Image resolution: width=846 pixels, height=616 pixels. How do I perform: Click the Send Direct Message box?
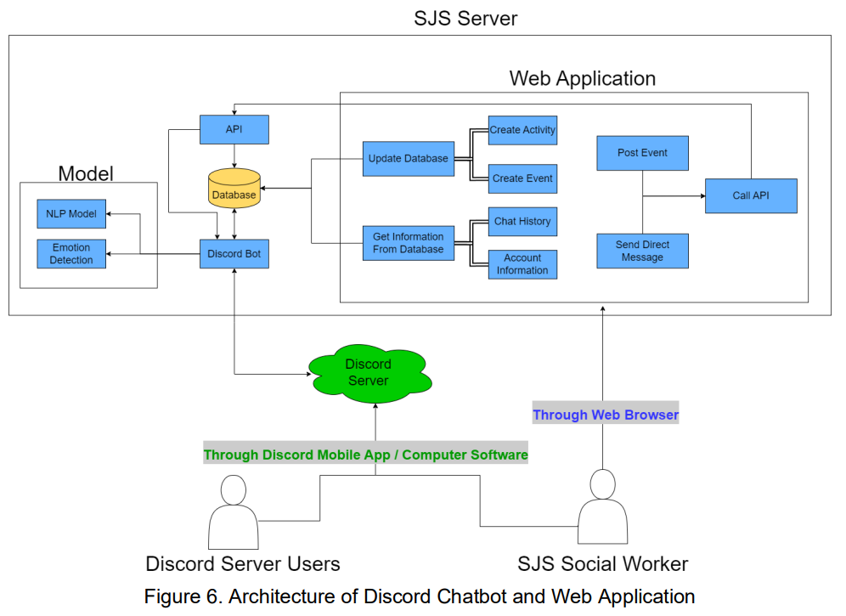tap(642, 251)
